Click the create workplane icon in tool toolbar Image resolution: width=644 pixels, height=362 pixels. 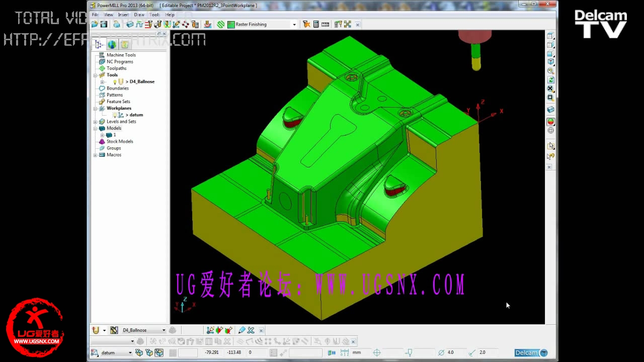[x=210, y=330]
